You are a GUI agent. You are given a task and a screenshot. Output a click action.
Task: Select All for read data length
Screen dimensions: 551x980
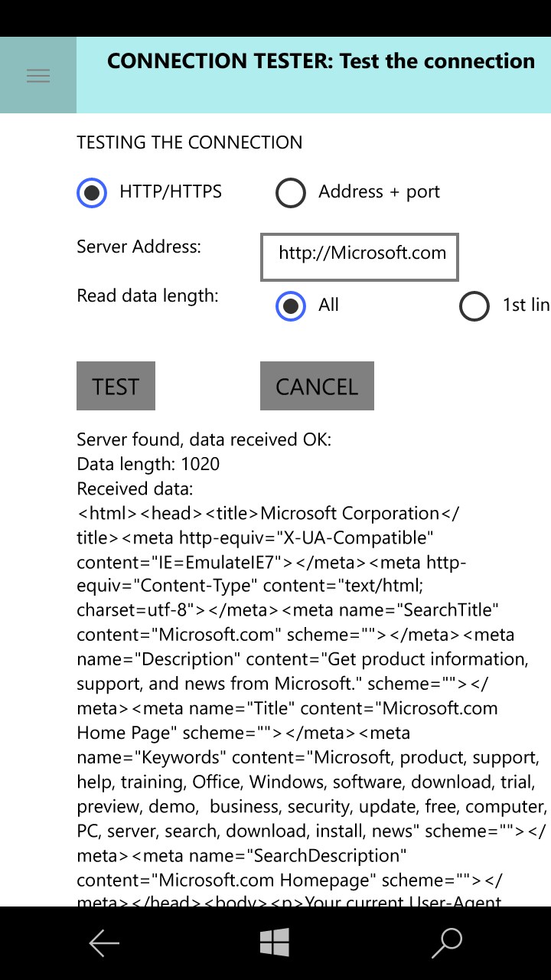pos(291,306)
